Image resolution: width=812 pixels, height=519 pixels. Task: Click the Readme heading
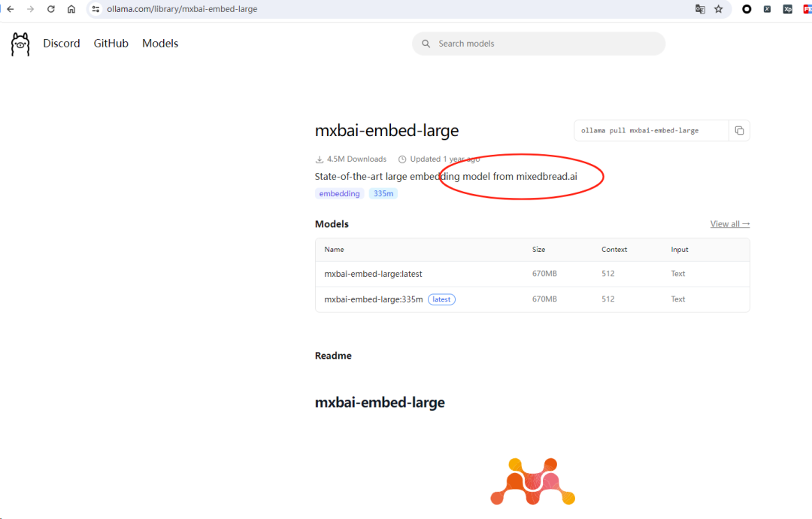tap(333, 355)
